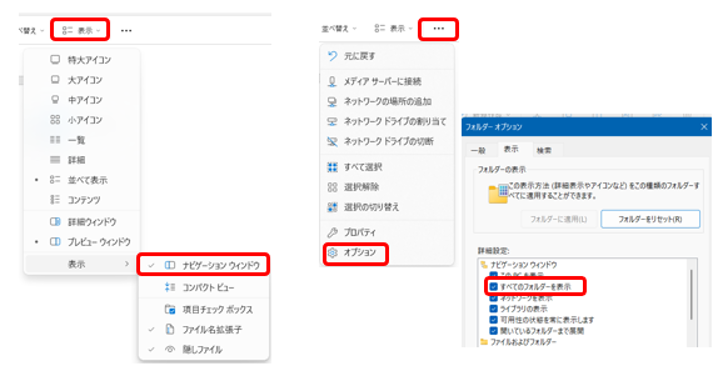The width and height of the screenshot is (723, 366).
Task: Toggle ファイル名拡張子 in the submenu
Action: pyautogui.click(x=203, y=330)
